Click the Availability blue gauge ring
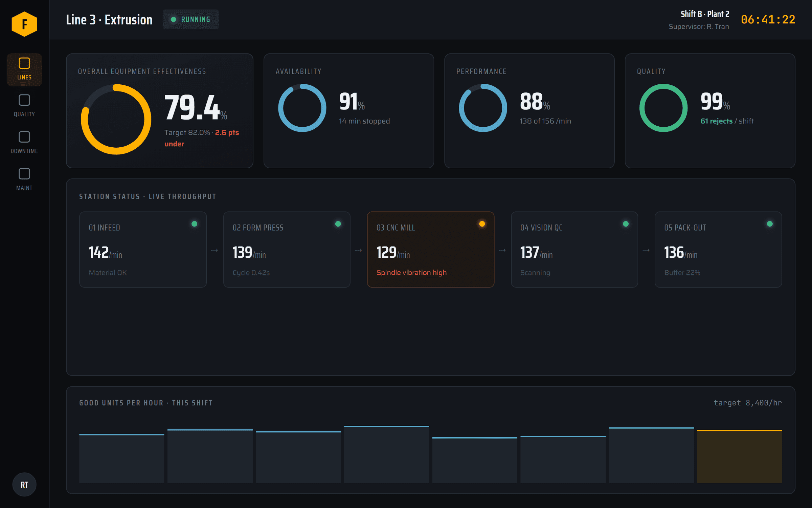This screenshot has width=812, height=508. click(x=302, y=108)
